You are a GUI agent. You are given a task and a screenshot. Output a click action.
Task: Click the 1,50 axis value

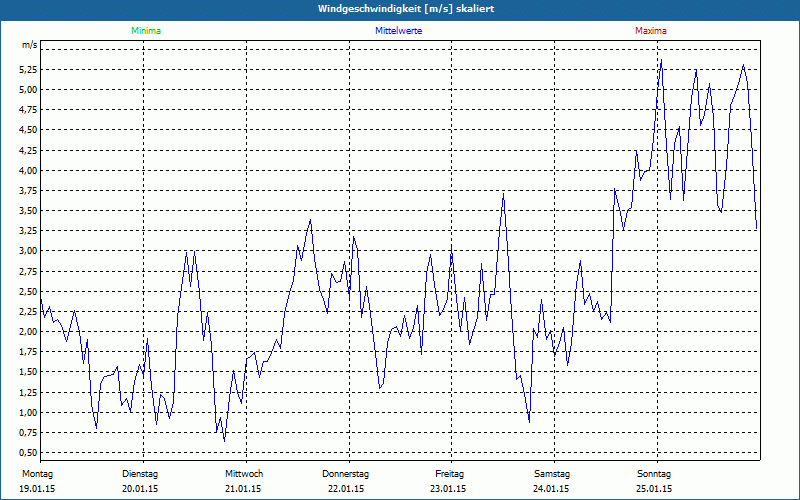pyautogui.click(x=29, y=372)
